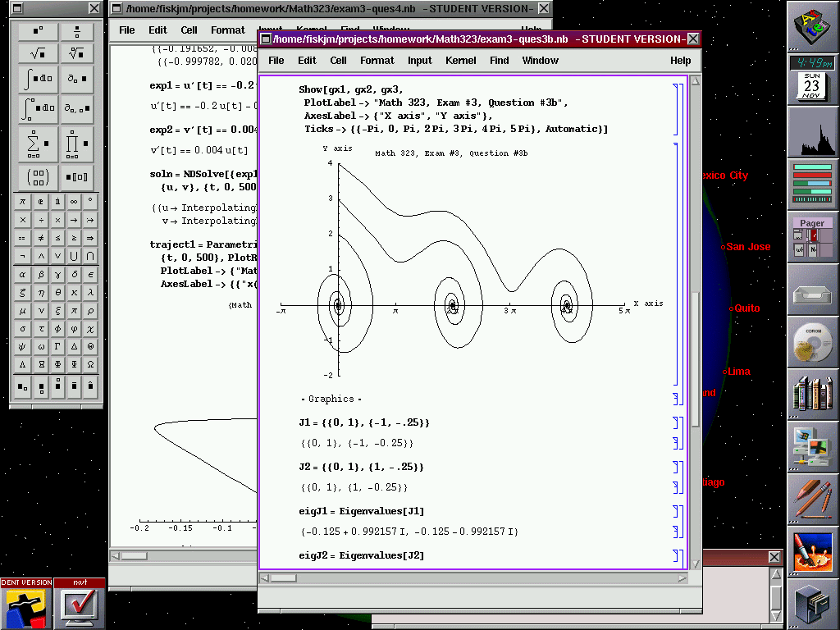Click scroll-down arrow in exam3-ques3b window

696,564
